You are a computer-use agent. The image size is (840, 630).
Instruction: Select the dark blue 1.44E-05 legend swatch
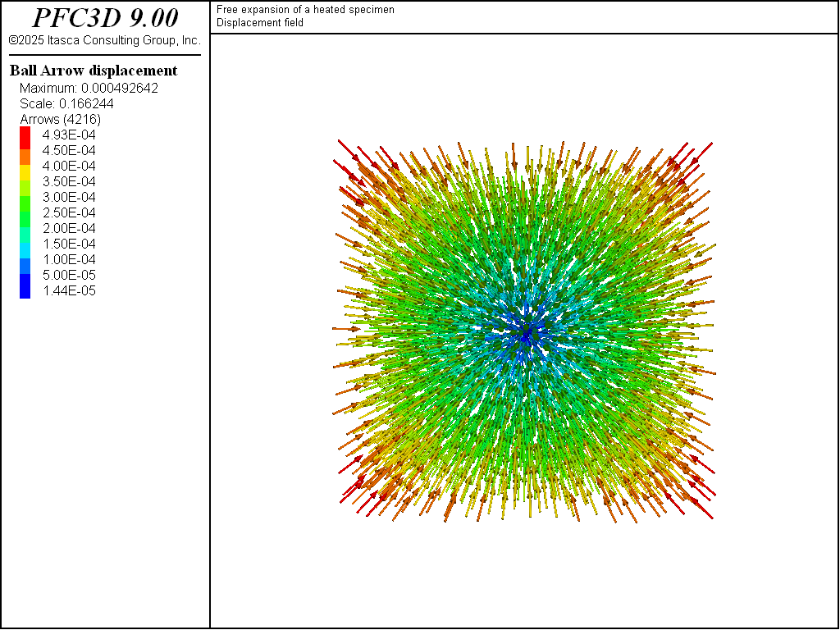(25, 286)
